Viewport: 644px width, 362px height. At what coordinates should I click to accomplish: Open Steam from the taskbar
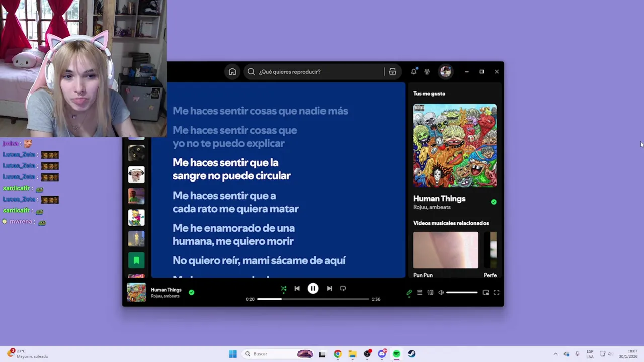click(412, 354)
